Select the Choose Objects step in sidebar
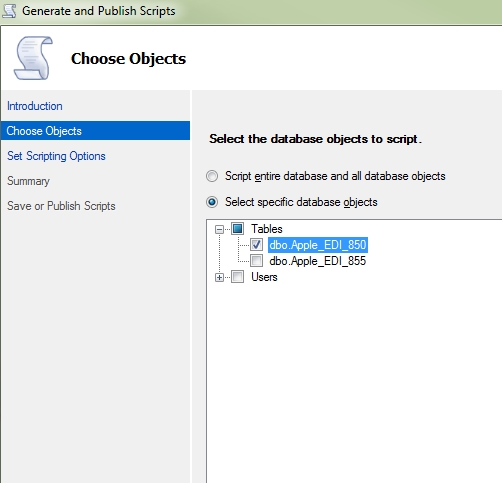 pos(96,131)
